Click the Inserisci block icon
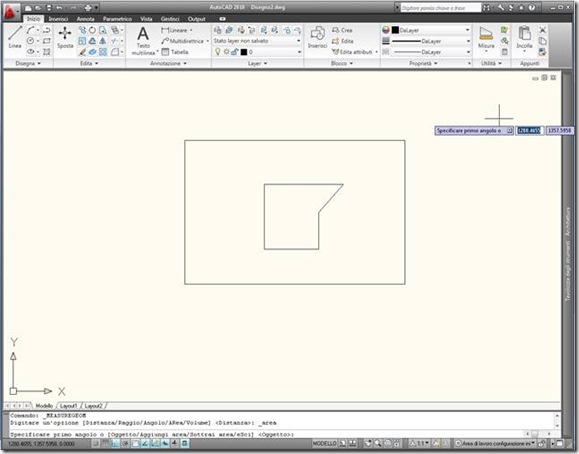 (317, 37)
